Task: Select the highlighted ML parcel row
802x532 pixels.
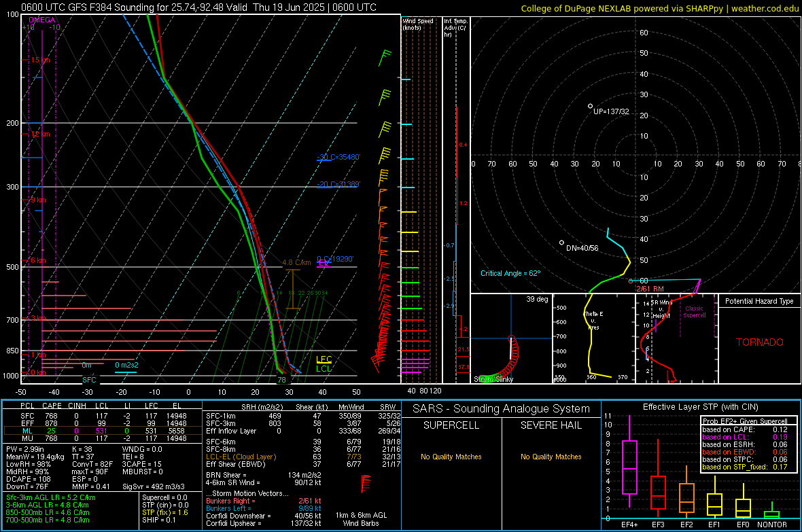Action: coord(103,431)
